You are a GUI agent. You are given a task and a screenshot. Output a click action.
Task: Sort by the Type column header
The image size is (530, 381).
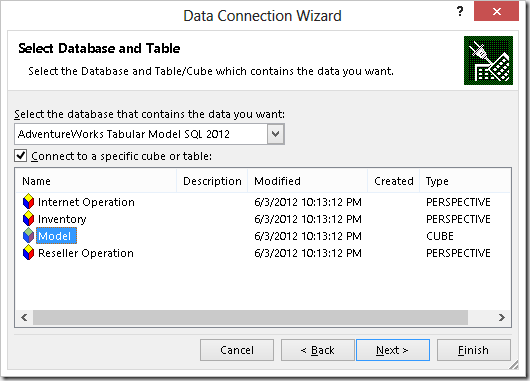[x=465, y=181]
